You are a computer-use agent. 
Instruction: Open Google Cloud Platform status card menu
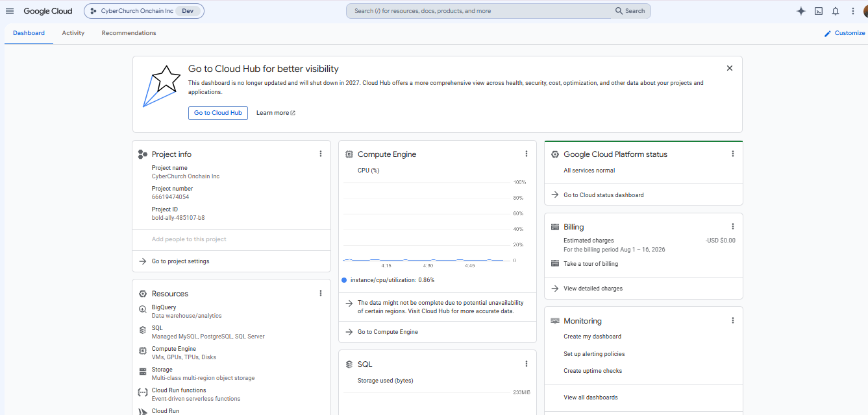click(733, 154)
